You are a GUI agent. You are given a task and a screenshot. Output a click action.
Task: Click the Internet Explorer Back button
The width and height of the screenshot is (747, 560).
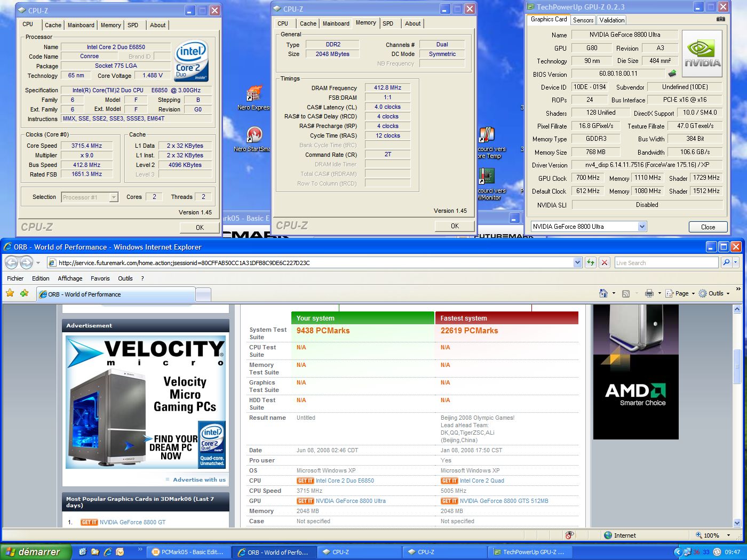12,262
